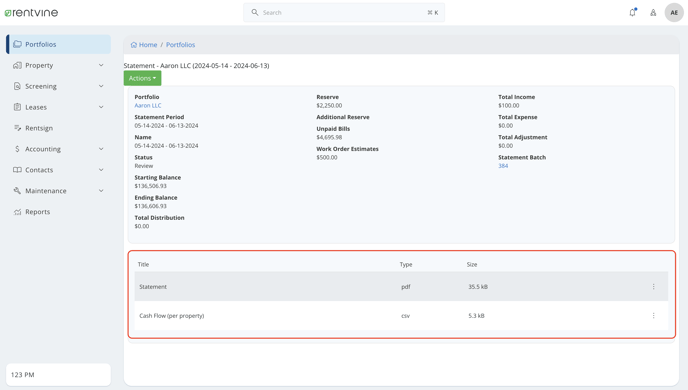Click the Home icon in breadcrumb
This screenshot has width=688, height=390.
click(x=134, y=45)
